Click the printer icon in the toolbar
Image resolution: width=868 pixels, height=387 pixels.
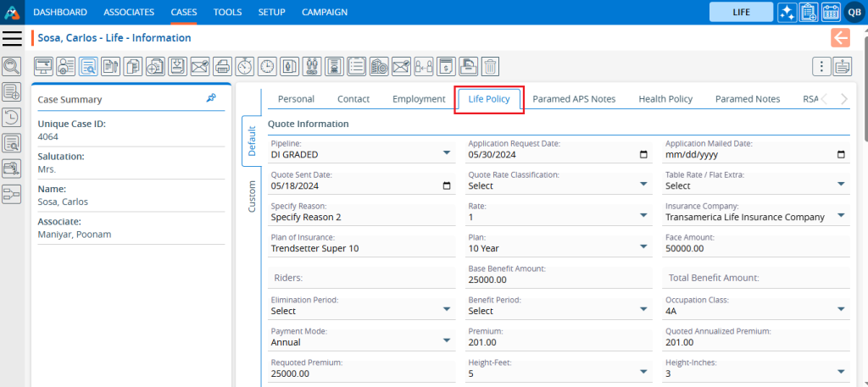(x=222, y=65)
